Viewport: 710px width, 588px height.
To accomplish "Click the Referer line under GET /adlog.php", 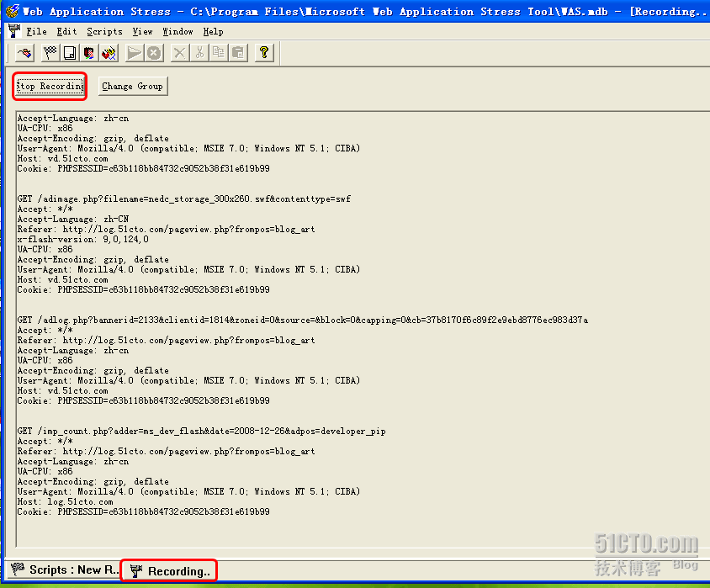I will [167, 340].
